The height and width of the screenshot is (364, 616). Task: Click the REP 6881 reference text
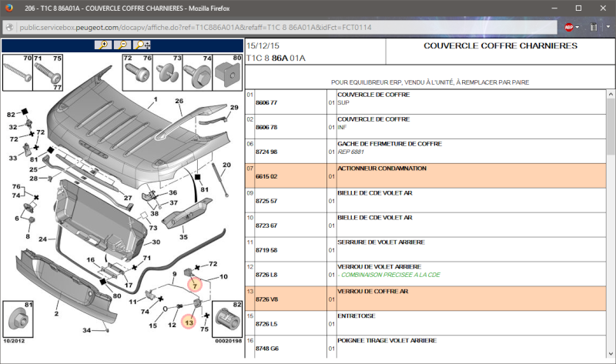tap(351, 152)
